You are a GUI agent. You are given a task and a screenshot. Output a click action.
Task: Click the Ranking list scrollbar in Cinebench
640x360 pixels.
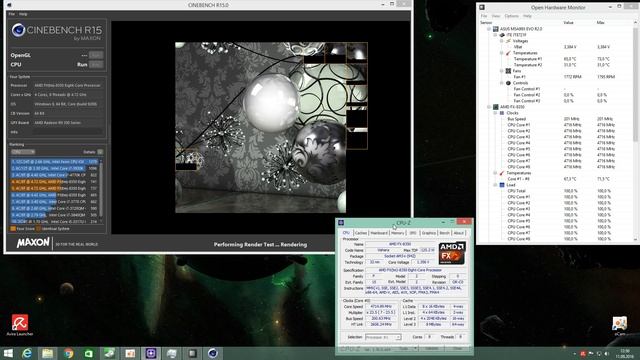101,191
